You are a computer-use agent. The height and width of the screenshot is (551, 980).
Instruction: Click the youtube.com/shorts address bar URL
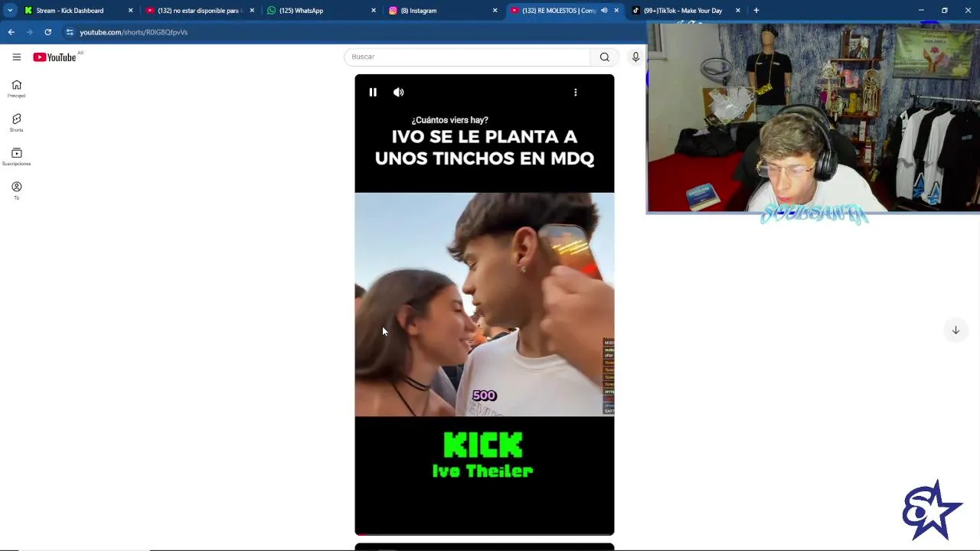[134, 32]
